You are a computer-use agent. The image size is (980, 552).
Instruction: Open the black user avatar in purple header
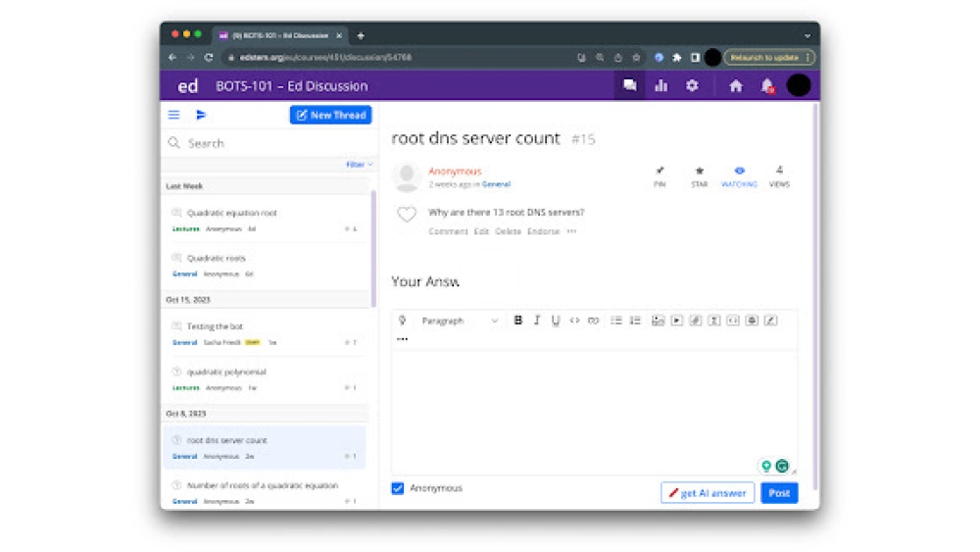click(798, 85)
